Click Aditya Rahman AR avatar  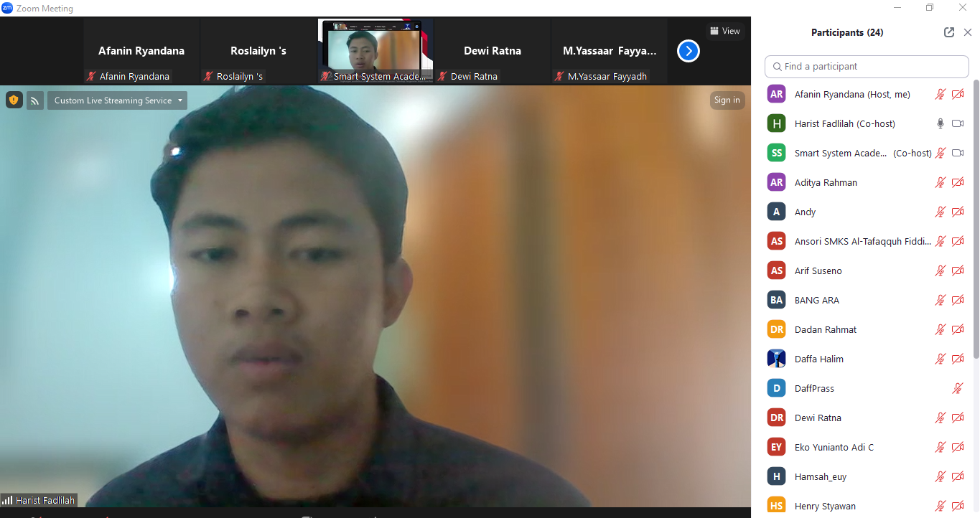click(776, 182)
